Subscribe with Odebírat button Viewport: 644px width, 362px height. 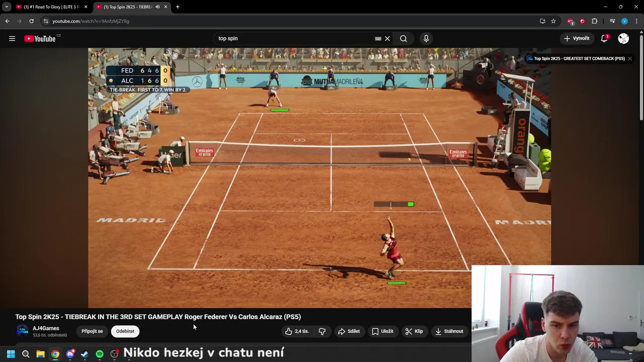tap(125, 331)
